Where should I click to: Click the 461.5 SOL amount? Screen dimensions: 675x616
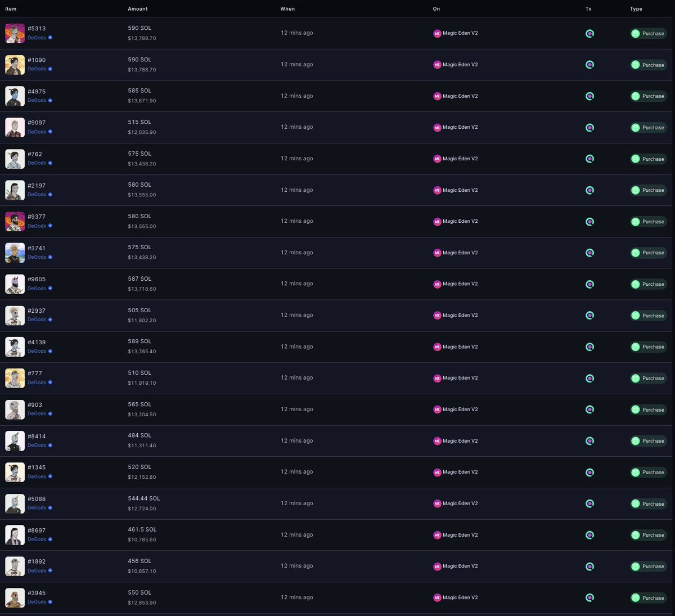point(142,529)
